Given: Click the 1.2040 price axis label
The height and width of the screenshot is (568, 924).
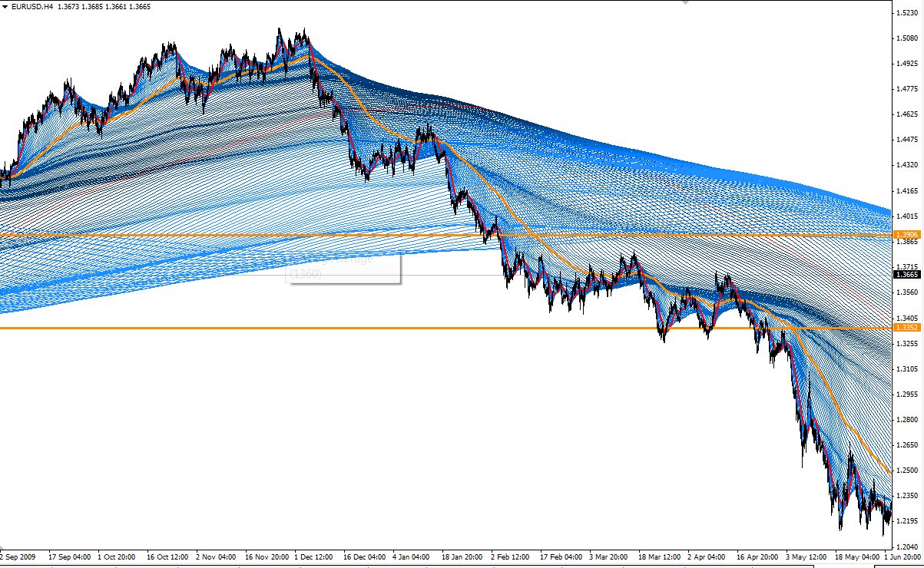Looking at the screenshot, I should click(907, 547).
